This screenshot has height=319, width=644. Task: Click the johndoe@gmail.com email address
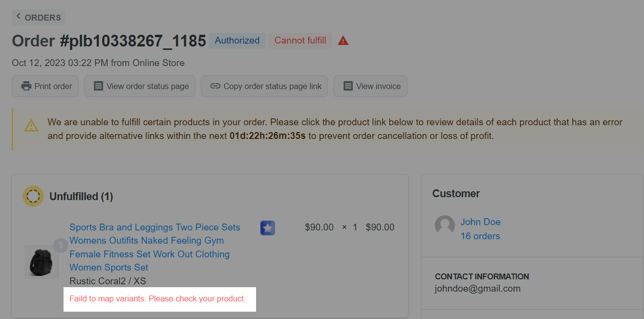coord(477,289)
